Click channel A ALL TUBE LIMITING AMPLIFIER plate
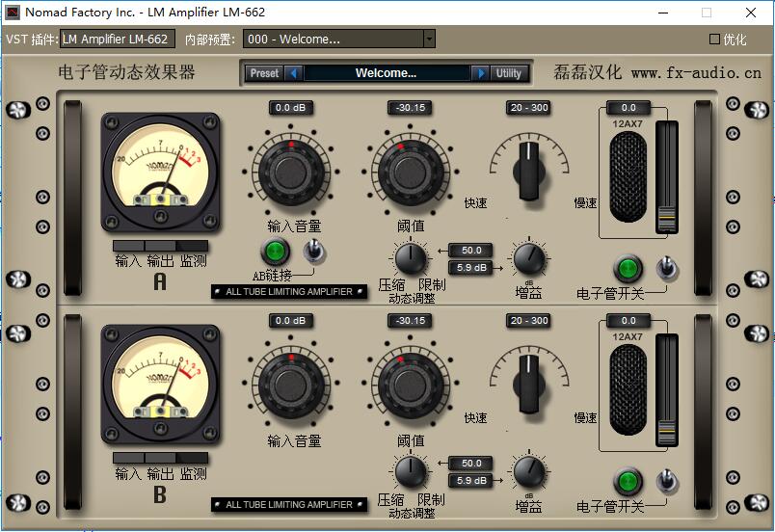775x532 pixels. pos(289,291)
